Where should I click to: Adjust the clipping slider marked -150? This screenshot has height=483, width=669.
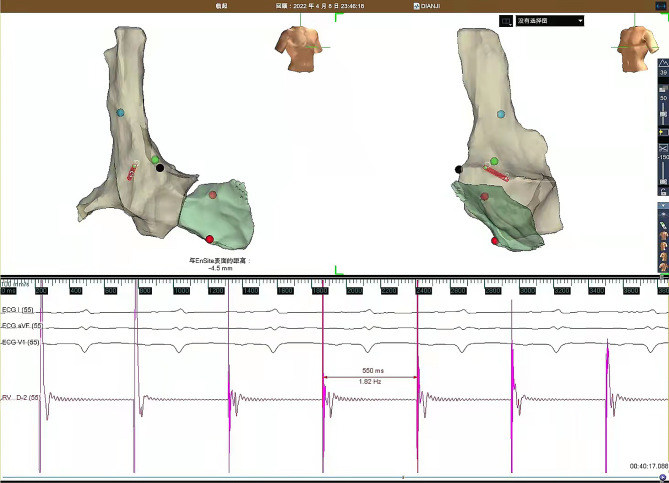point(663,172)
